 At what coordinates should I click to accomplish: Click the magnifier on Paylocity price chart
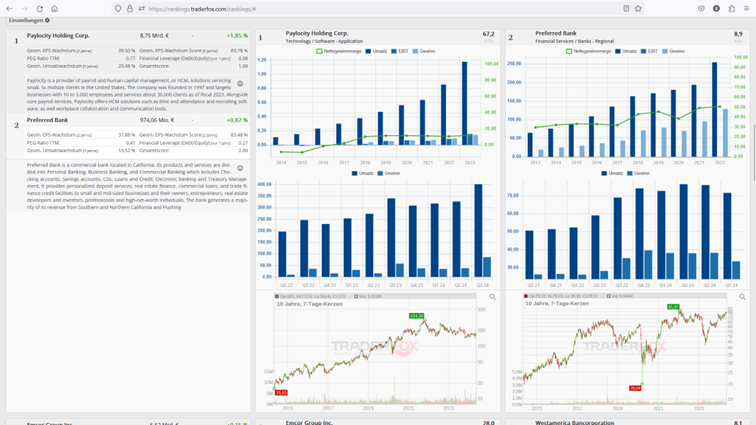pos(492,297)
